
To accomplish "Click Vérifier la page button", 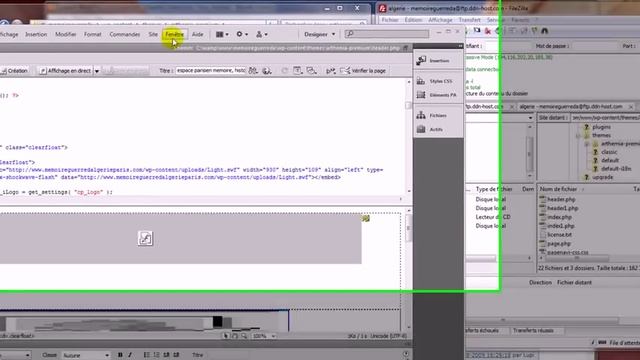I will pyautogui.click(x=363, y=71).
